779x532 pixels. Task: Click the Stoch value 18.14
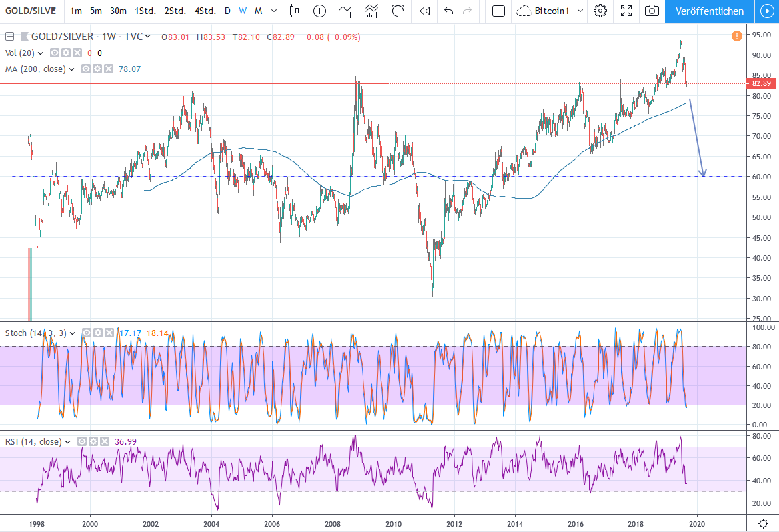157,333
